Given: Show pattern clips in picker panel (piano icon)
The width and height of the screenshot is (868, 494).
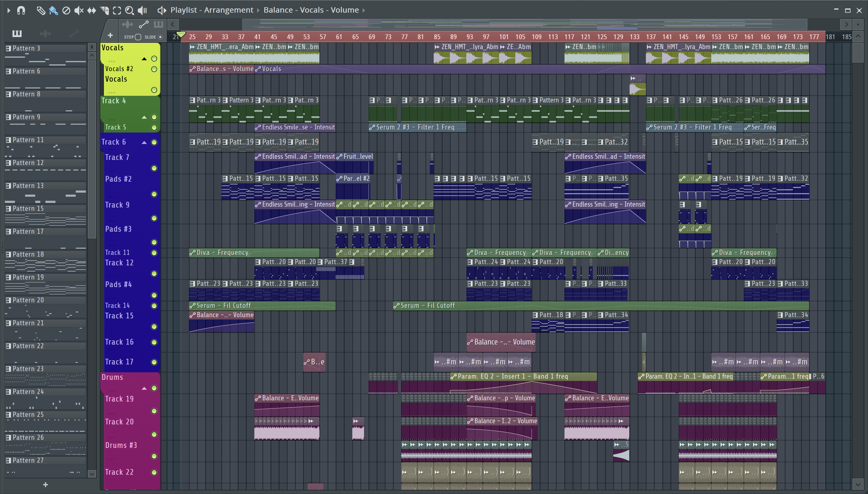Looking at the screenshot, I should (x=17, y=33).
